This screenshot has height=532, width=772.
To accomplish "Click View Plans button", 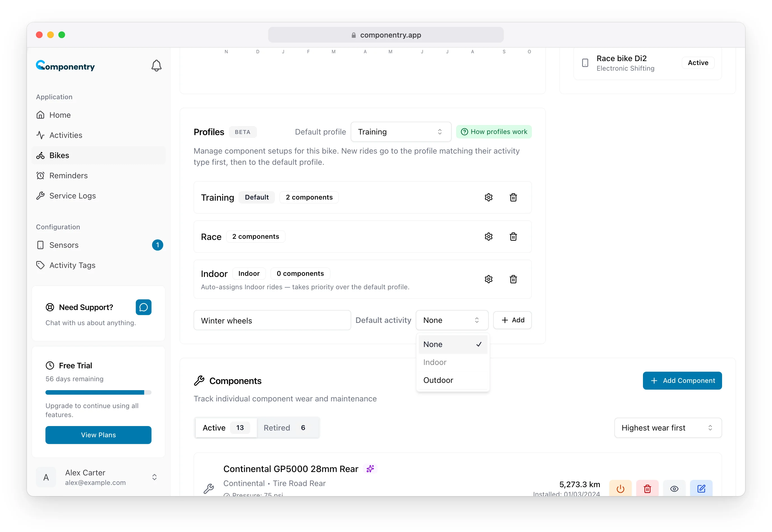I will [x=98, y=435].
